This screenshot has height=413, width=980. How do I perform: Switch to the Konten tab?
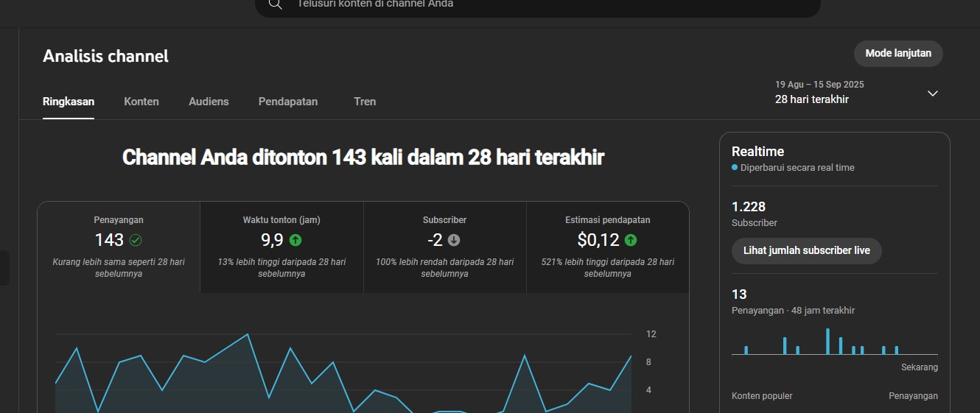pos(141,102)
